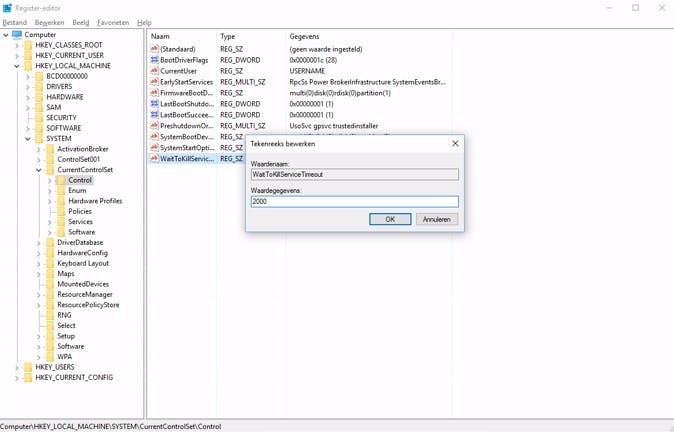This screenshot has width=674, height=432.
Task: Click the REG_MULTI_SZ type of EarlyStartServices
Action: [242, 82]
